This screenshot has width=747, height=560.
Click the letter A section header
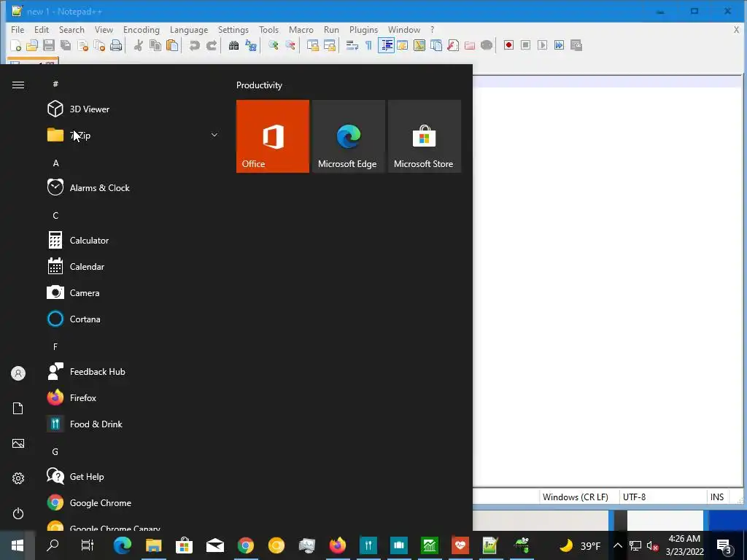click(55, 163)
